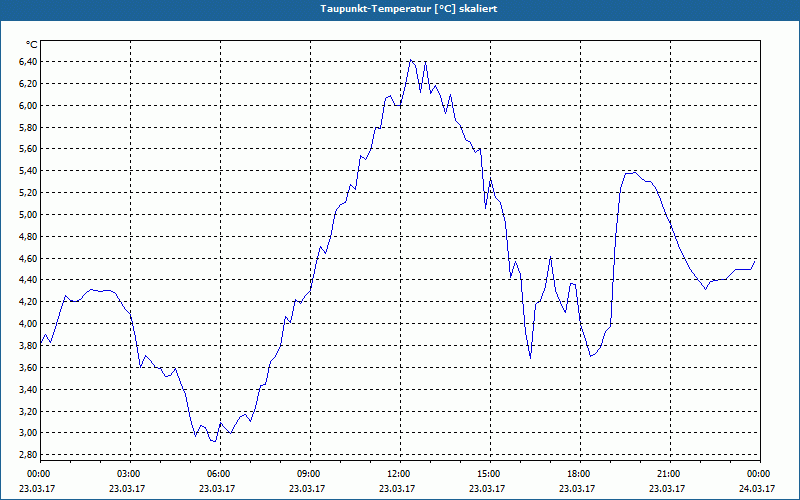This screenshot has height=500, width=800.
Task: Click the 03:00 time label
Action: point(131,474)
